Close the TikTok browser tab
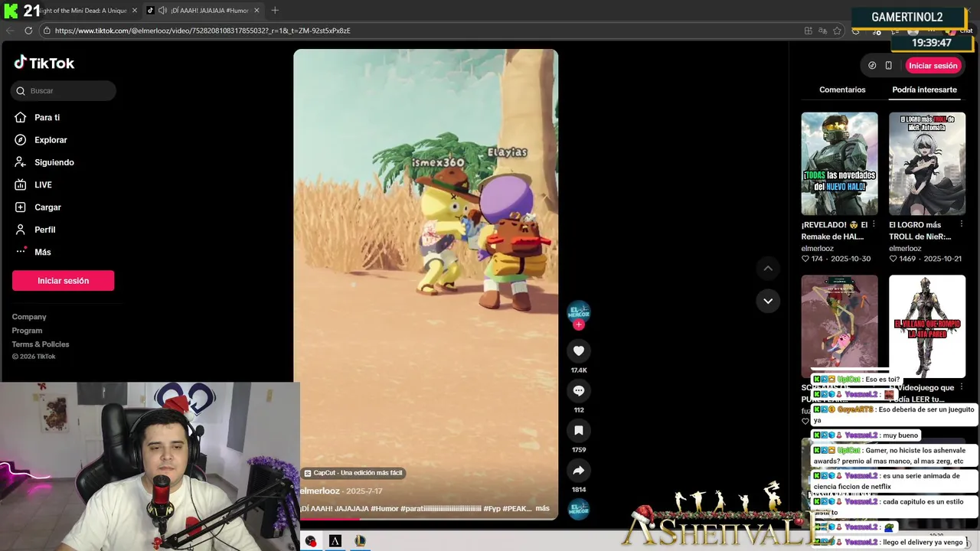This screenshot has width=980, height=551. click(x=256, y=10)
